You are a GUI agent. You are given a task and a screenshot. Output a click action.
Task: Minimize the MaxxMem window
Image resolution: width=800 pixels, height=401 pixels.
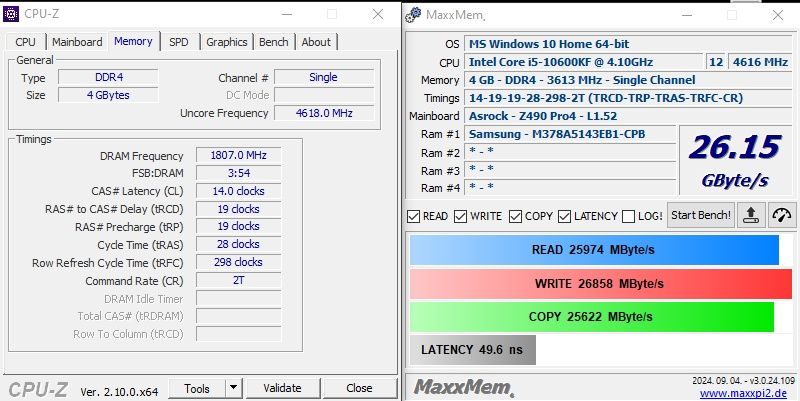[x=687, y=15]
